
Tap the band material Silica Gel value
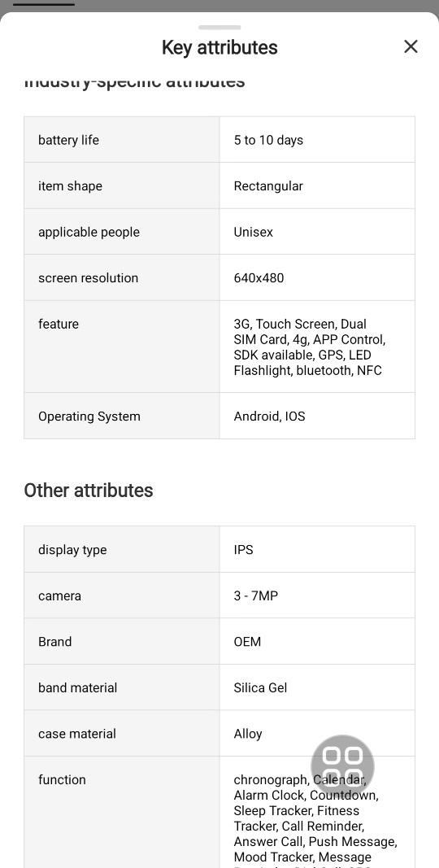260,687
